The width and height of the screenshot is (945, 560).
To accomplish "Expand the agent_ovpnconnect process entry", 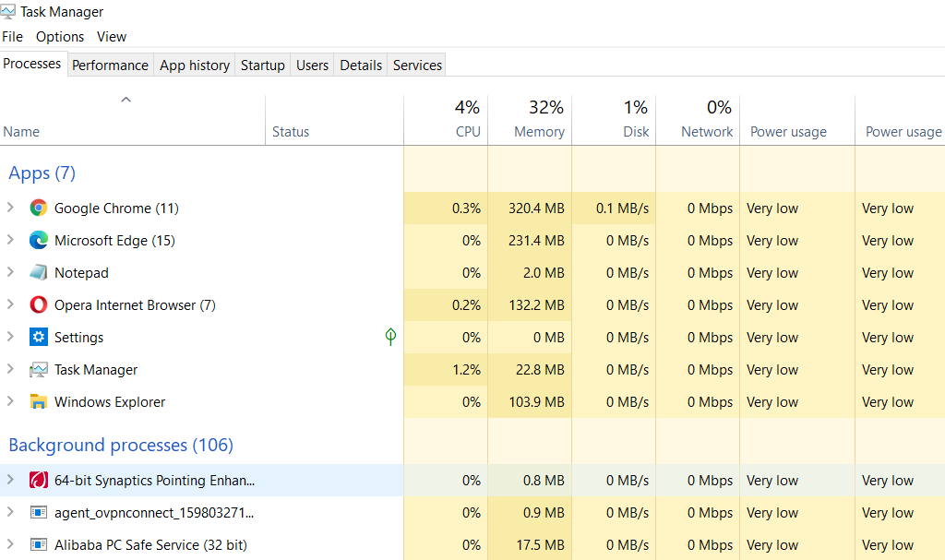I will (x=10, y=512).
